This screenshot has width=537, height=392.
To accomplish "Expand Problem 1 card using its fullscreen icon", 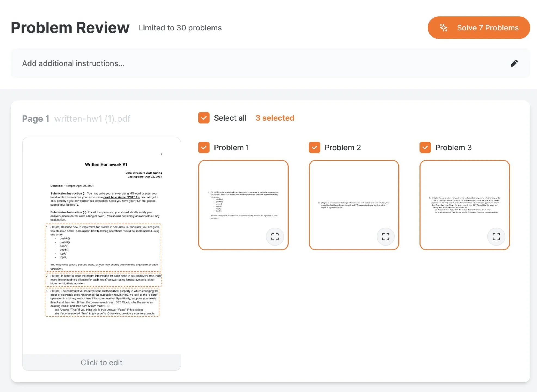I will (x=275, y=237).
